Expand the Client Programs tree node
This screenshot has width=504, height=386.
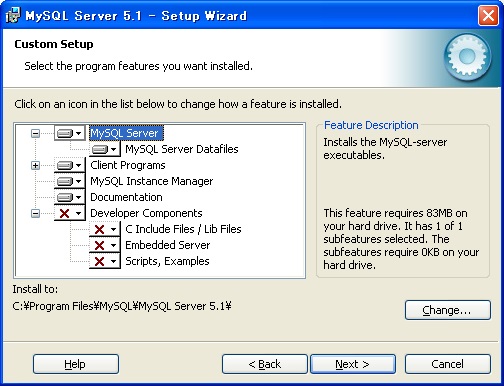click(35, 166)
